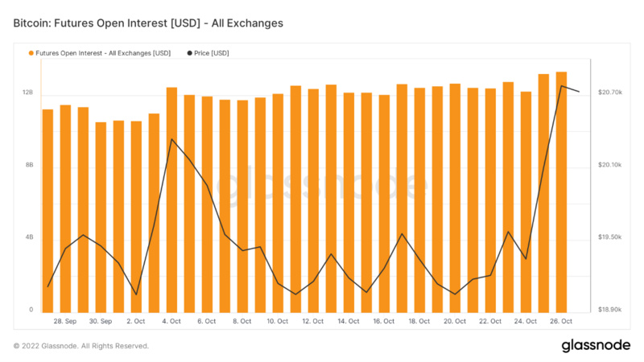Screen dimensions: 644x362
Task: Click the 10. Oct date label
Action: 277,321
